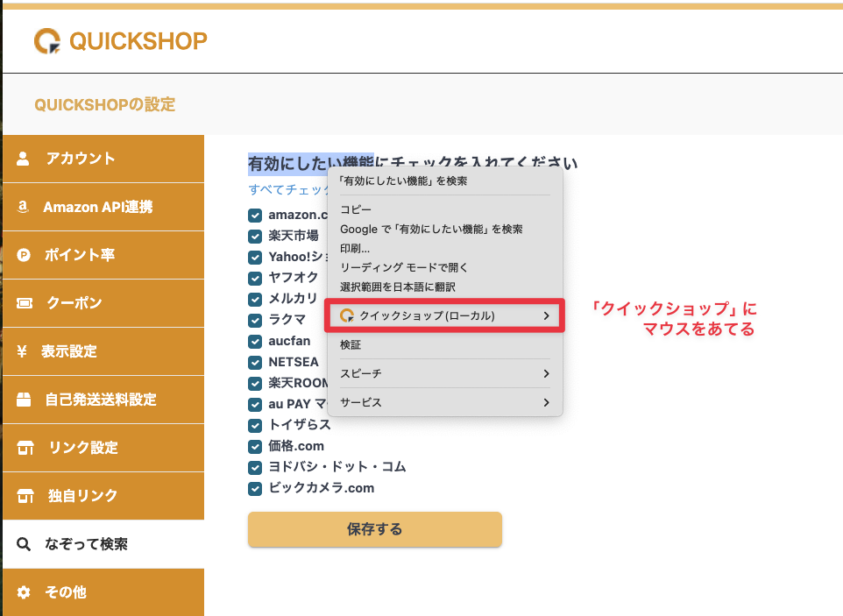
Task: Expand the クイックショップ(ローカル) submenu
Action: tap(444, 315)
